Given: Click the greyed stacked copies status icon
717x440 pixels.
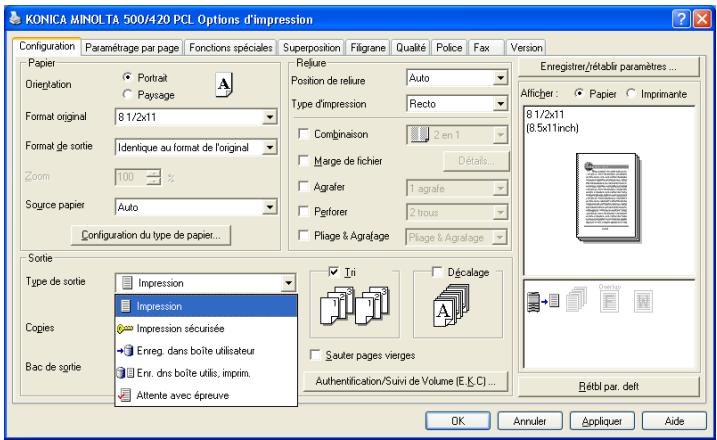Looking at the screenshot, I should click(x=577, y=299).
